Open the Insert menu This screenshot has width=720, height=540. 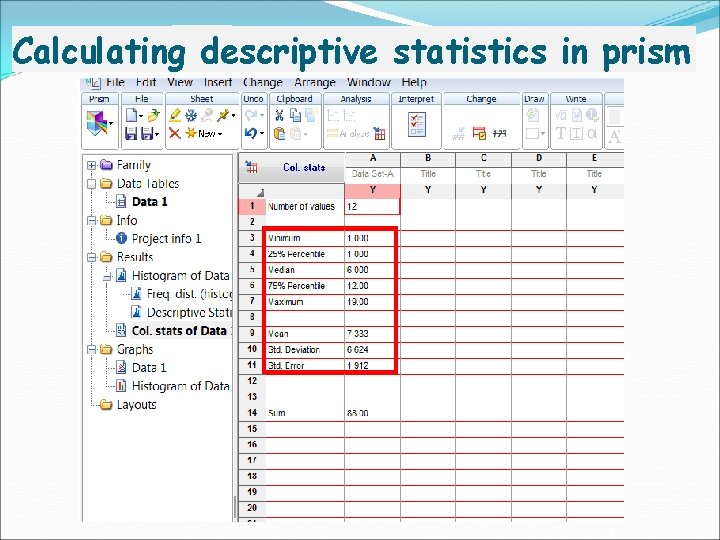218,82
